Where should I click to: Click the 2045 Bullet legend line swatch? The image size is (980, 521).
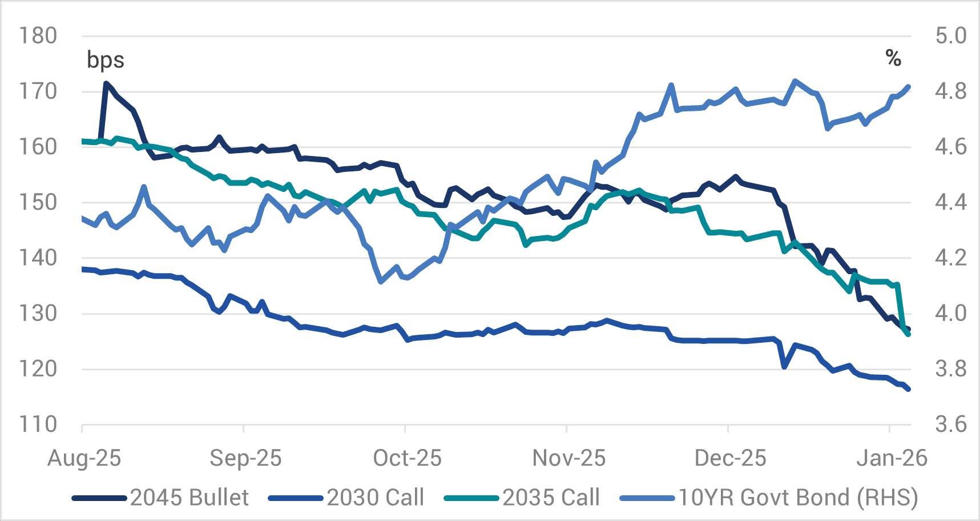click(99, 498)
